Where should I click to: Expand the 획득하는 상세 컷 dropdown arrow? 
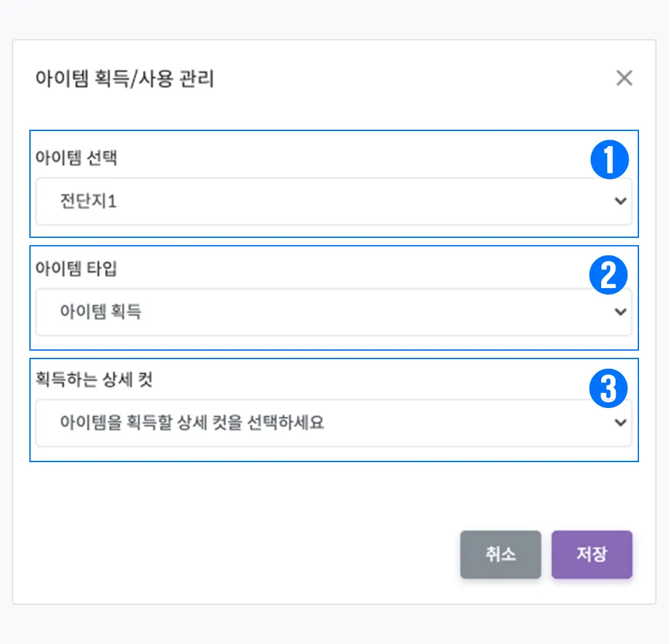tap(620, 423)
